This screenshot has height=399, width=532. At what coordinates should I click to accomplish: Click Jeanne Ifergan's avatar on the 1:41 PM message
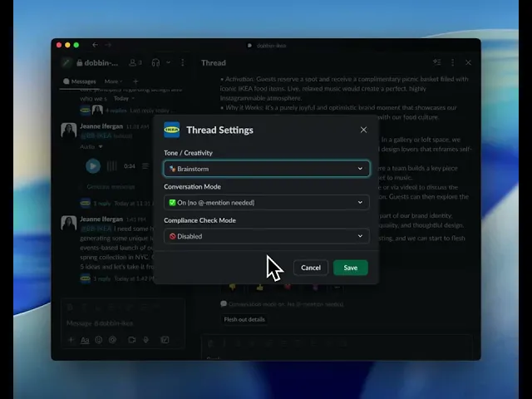click(68, 224)
